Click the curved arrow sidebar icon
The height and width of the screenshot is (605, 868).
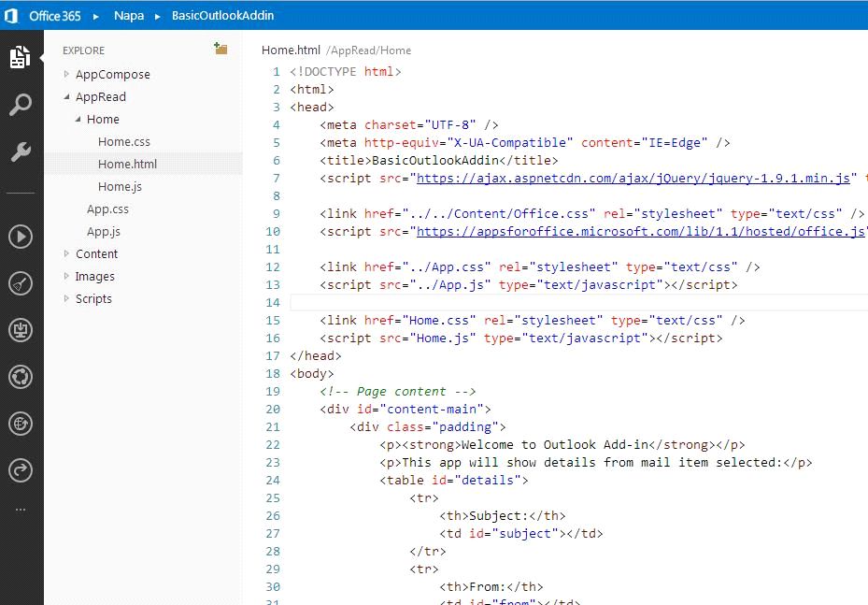tap(21, 471)
